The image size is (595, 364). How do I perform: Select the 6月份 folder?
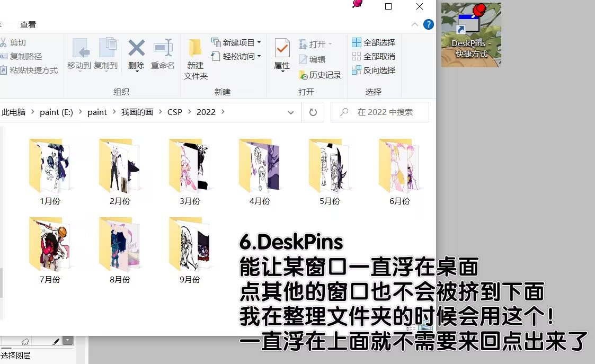click(x=399, y=172)
